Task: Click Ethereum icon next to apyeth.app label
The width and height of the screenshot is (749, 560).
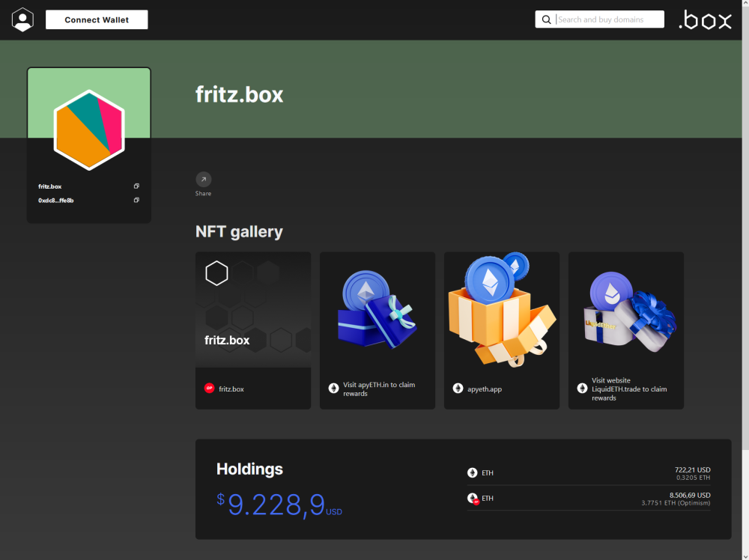Action: click(458, 388)
